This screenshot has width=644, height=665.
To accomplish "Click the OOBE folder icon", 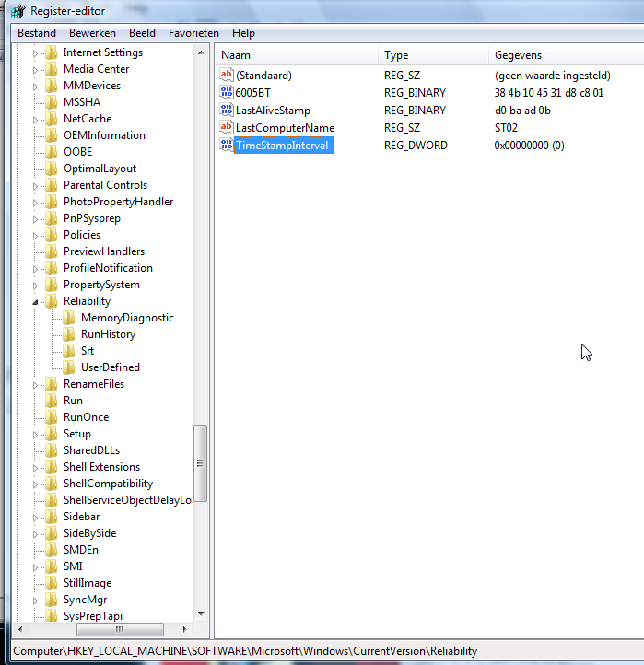I will tap(52, 152).
